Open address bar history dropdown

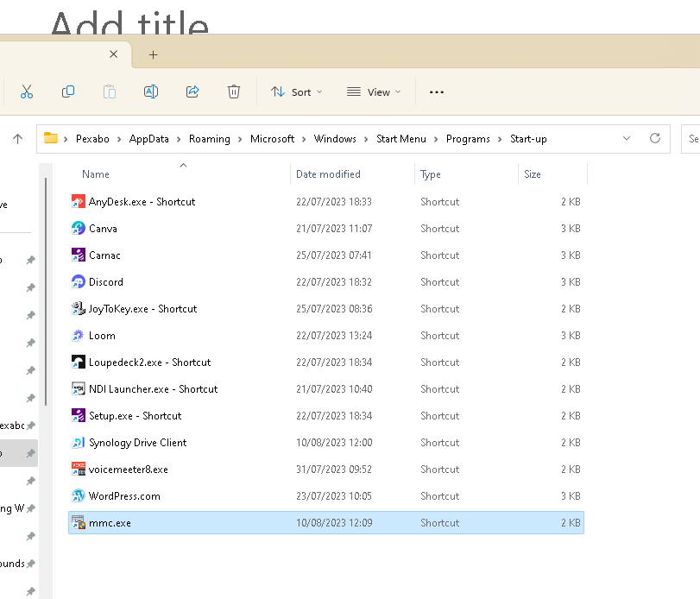pos(627,138)
